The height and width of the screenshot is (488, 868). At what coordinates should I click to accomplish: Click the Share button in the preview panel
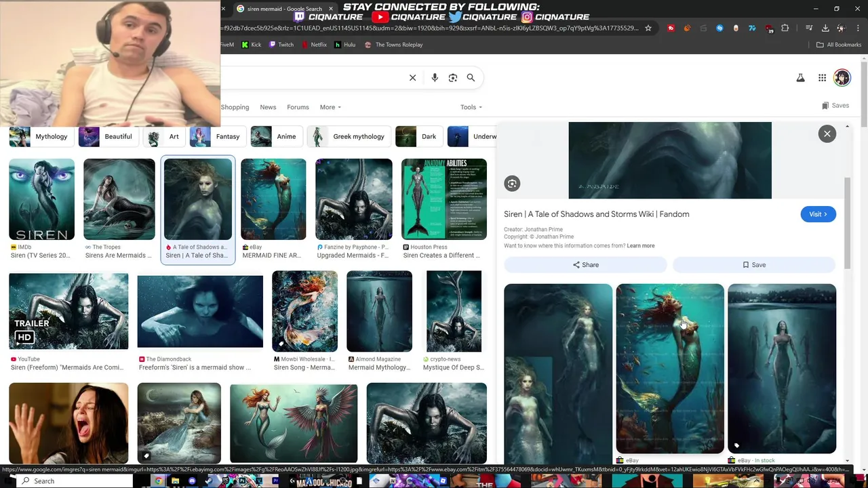(585, 265)
